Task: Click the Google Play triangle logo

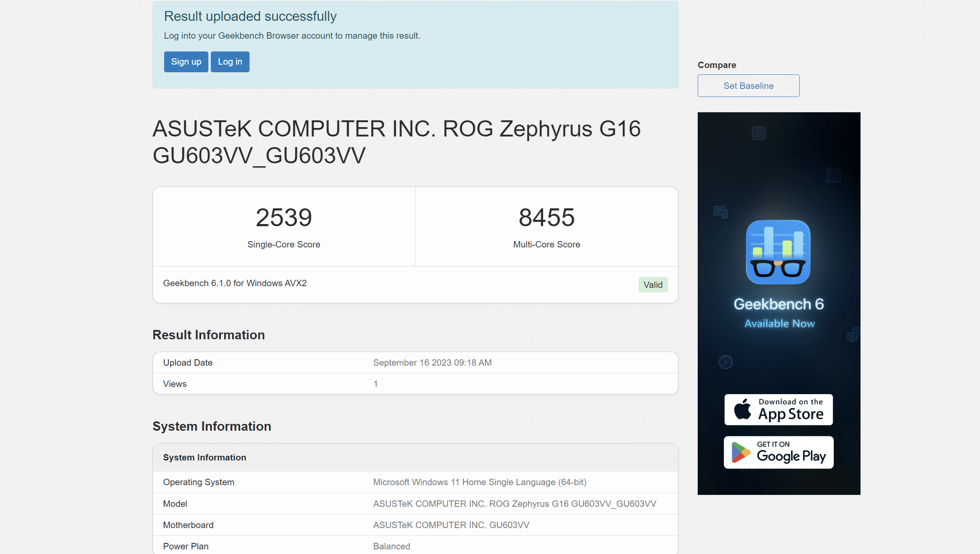Action: (741, 452)
